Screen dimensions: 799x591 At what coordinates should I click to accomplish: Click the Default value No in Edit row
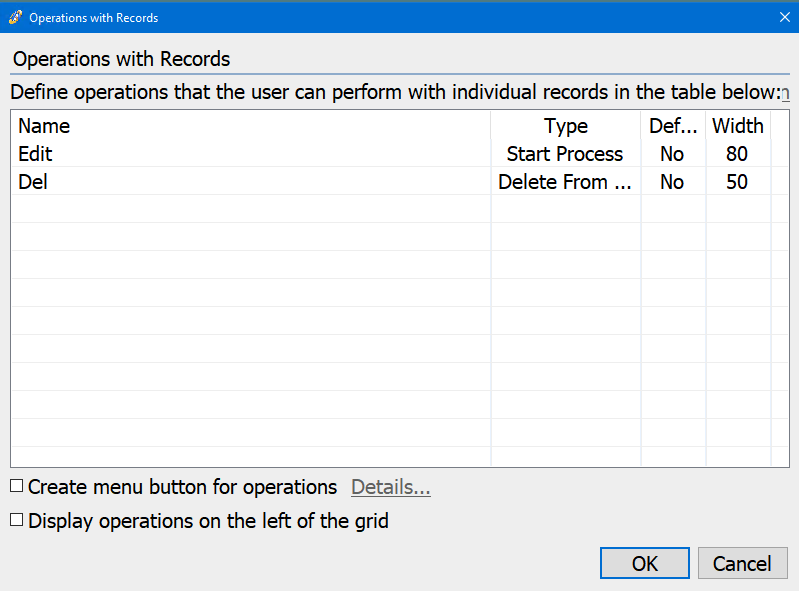pos(673,154)
